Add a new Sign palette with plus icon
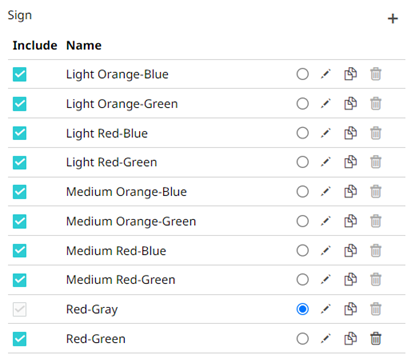 pos(393,18)
